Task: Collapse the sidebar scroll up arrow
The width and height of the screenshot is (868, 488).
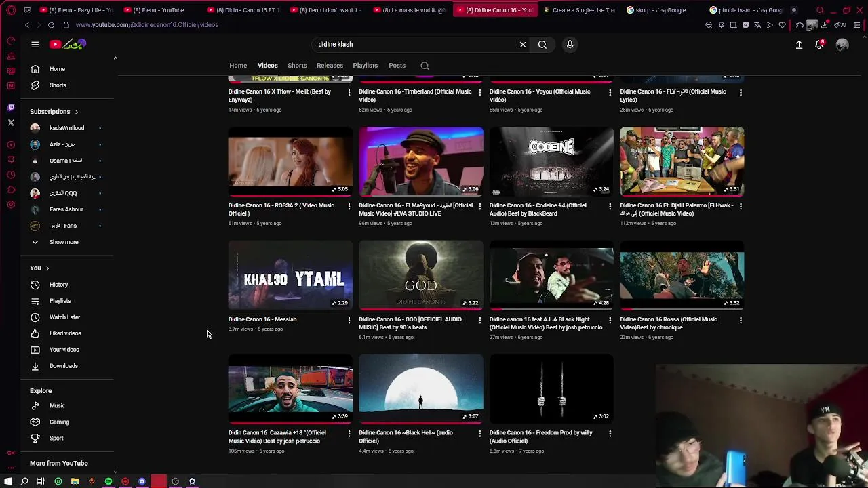Action: click(115, 58)
